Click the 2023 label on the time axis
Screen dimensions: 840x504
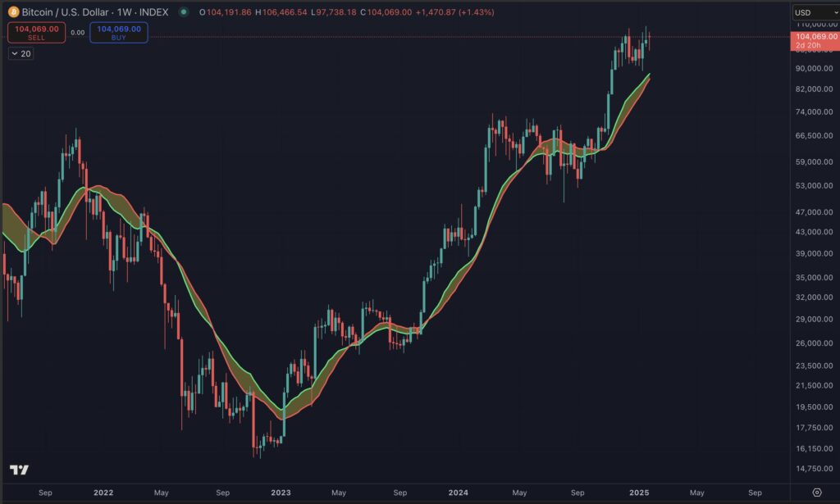pyautogui.click(x=281, y=493)
